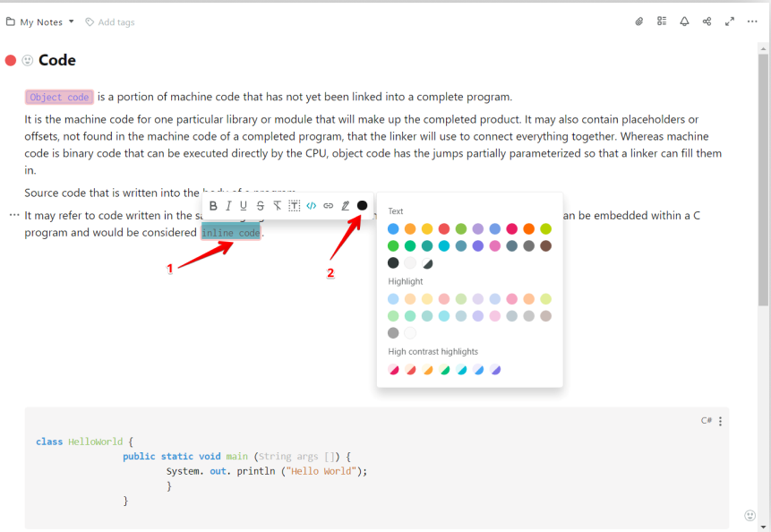Toggle bold formatting in the toolbar

[213, 205]
